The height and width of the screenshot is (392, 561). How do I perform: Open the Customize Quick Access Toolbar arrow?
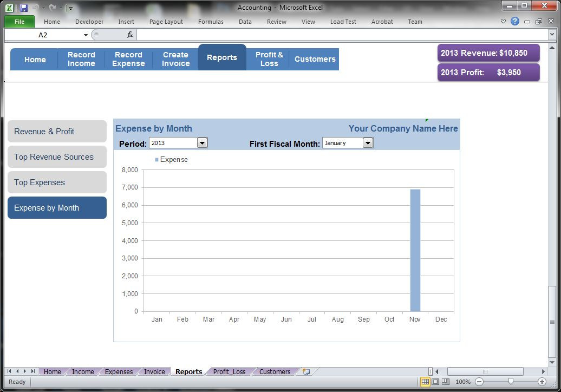click(70, 8)
